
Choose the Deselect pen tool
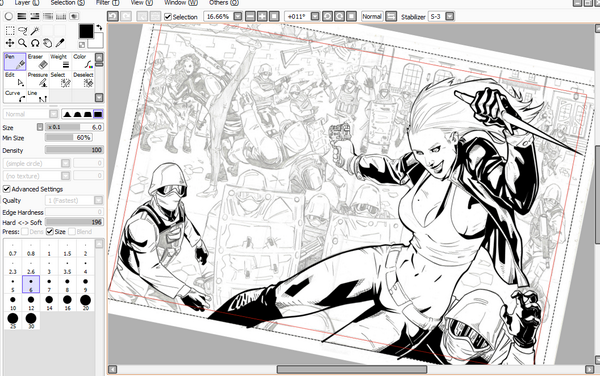click(83, 80)
